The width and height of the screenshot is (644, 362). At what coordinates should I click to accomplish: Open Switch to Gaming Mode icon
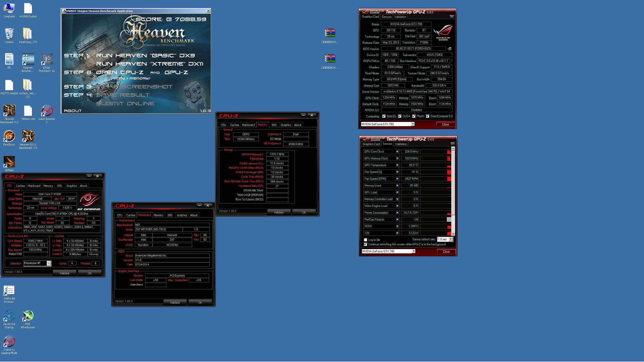tap(9, 345)
